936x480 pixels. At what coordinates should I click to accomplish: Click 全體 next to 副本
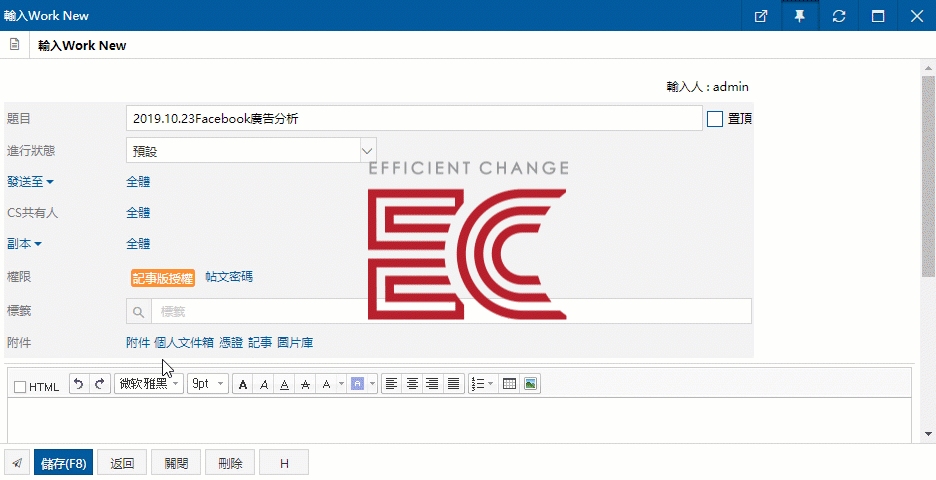(x=138, y=244)
